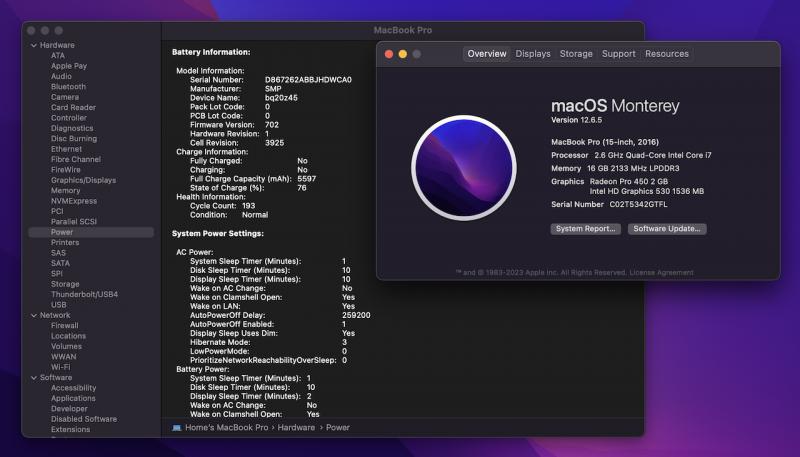Select Bluetooth in the sidebar

click(x=68, y=87)
